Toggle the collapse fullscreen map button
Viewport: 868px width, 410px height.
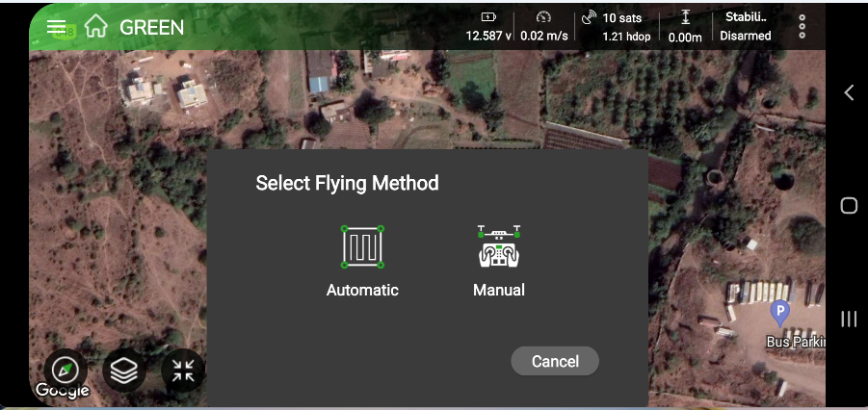pos(183,371)
